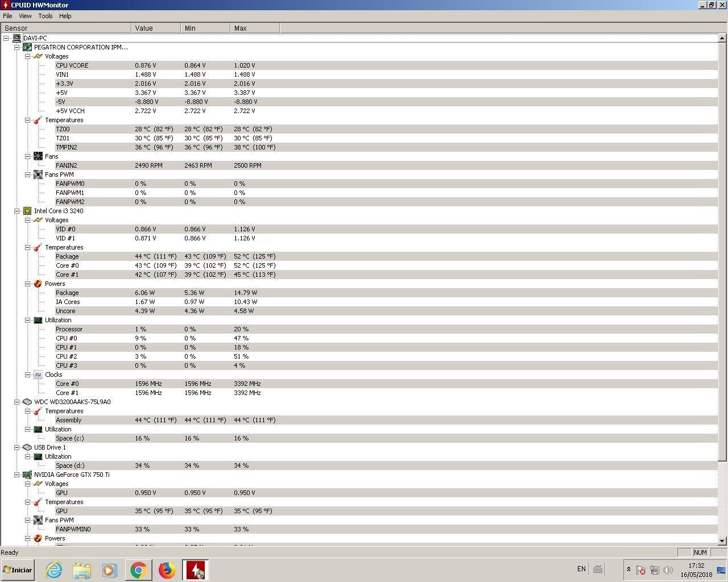Click the Max column header
The height and width of the screenshot is (582, 728).
pyautogui.click(x=255, y=28)
